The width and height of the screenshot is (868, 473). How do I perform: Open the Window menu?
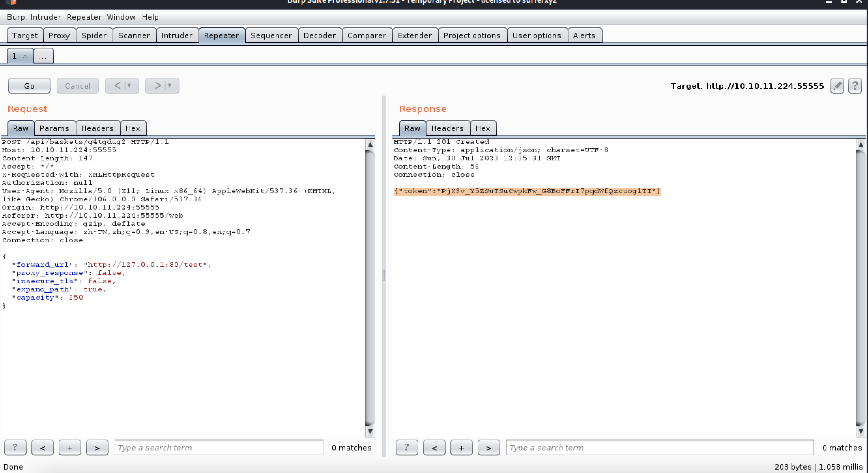(x=121, y=17)
